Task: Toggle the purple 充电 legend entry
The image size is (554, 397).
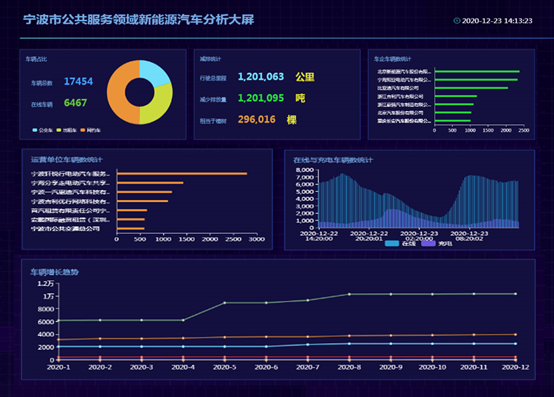Action: click(437, 243)
